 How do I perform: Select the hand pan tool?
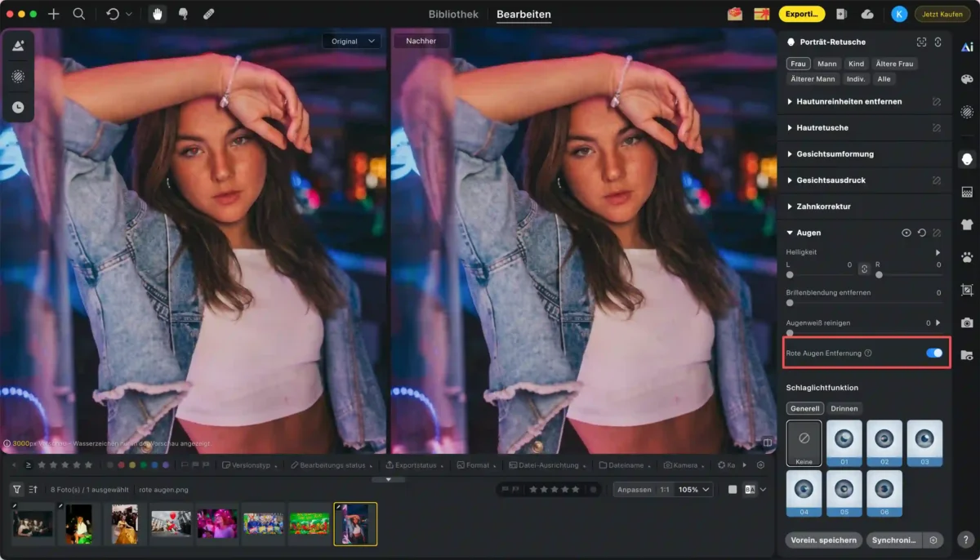coord(156,14)
